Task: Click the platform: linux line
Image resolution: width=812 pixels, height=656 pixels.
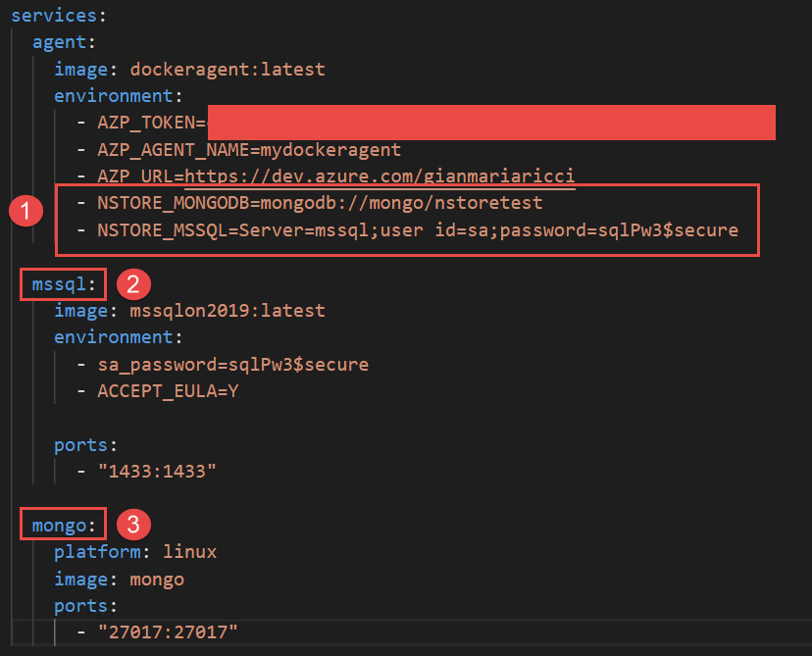Action: tap(135, 552)
